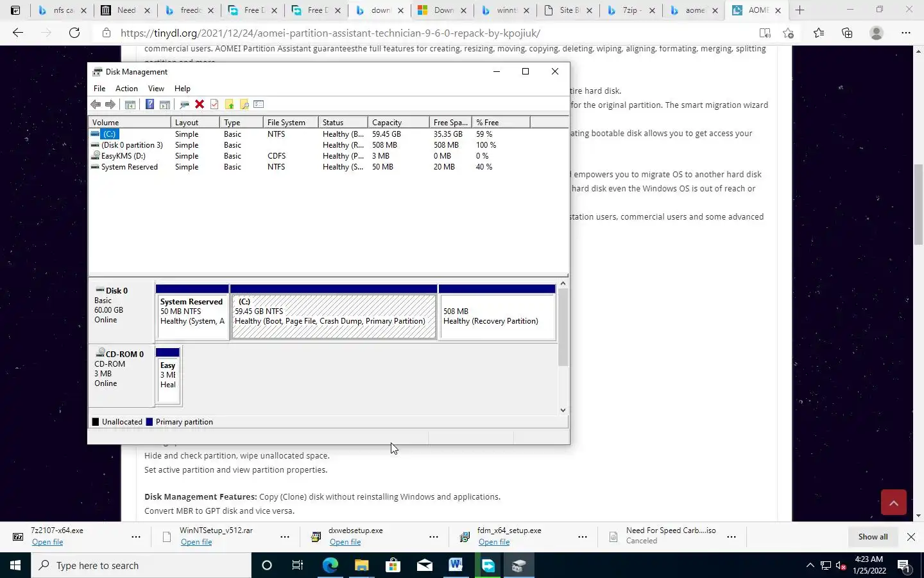Click the blue Help question-mark toolbar icon
The image size is (924, 578).
point(150,105)
